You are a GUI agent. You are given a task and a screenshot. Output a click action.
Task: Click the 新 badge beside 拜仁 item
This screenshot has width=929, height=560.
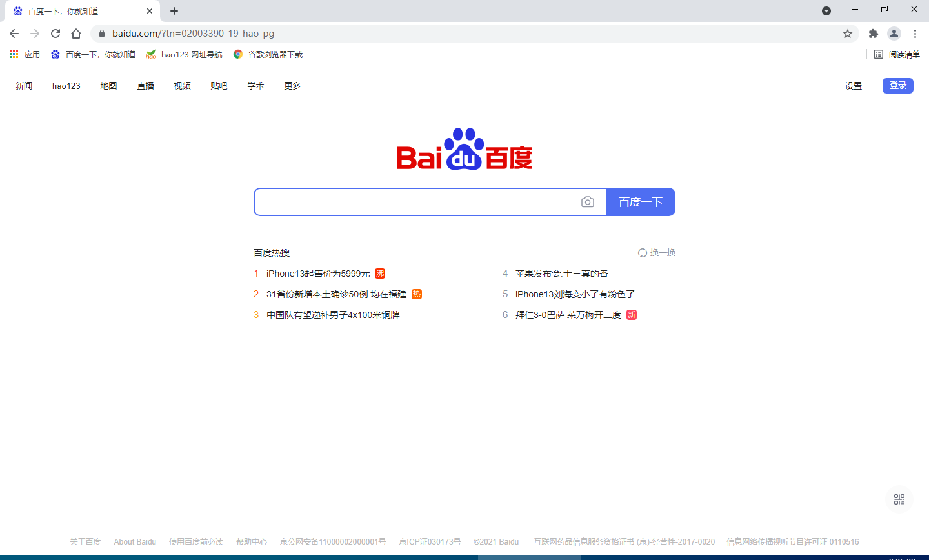[x=632, y=315]
